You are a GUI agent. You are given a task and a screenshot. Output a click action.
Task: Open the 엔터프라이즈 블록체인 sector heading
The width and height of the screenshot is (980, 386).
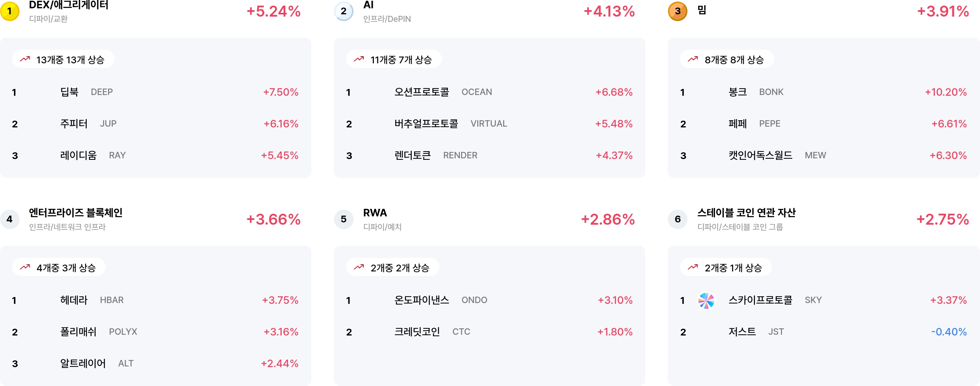click(x=76, y=213)
